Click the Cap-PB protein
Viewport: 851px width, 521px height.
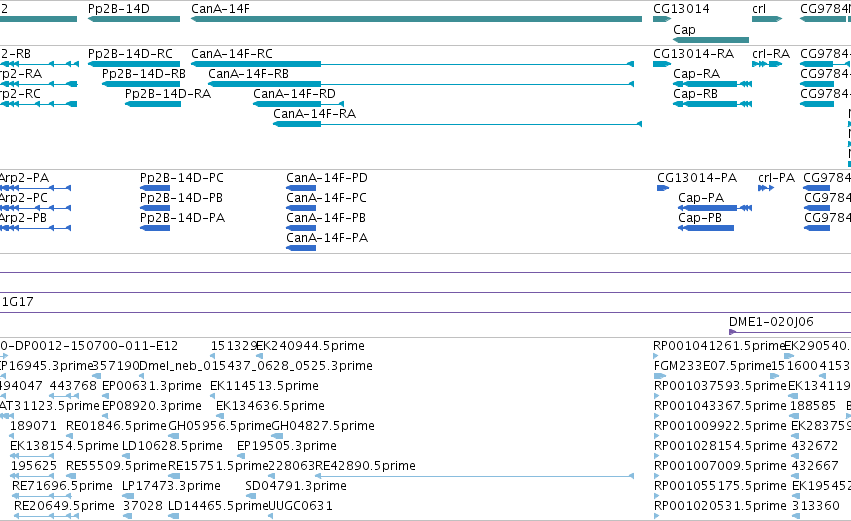coord(706,228)
